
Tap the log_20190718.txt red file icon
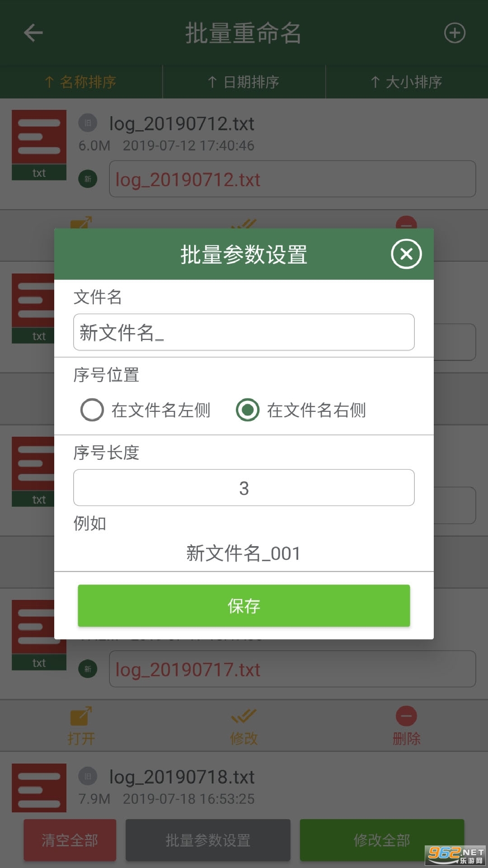(x=39, y=788)
